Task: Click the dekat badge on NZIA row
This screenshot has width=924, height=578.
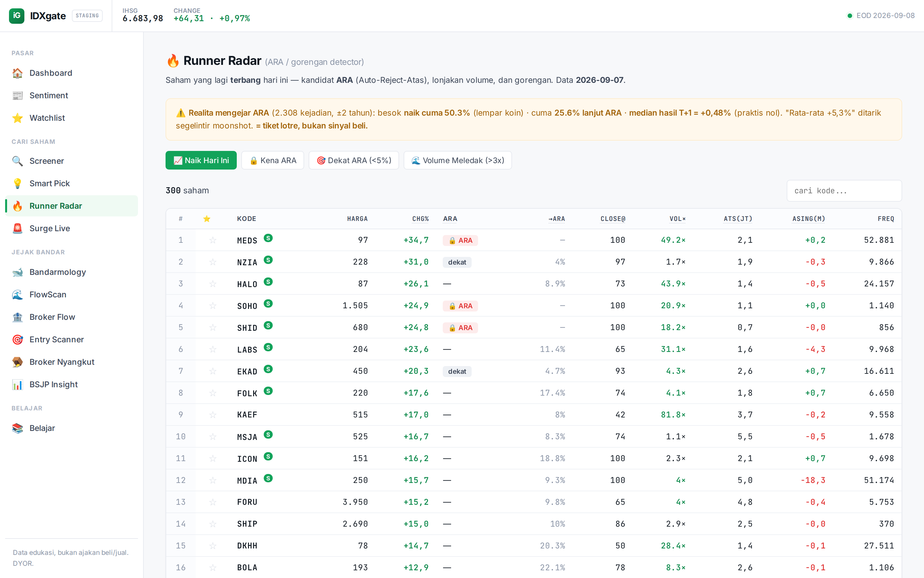Action: (457, 262)
